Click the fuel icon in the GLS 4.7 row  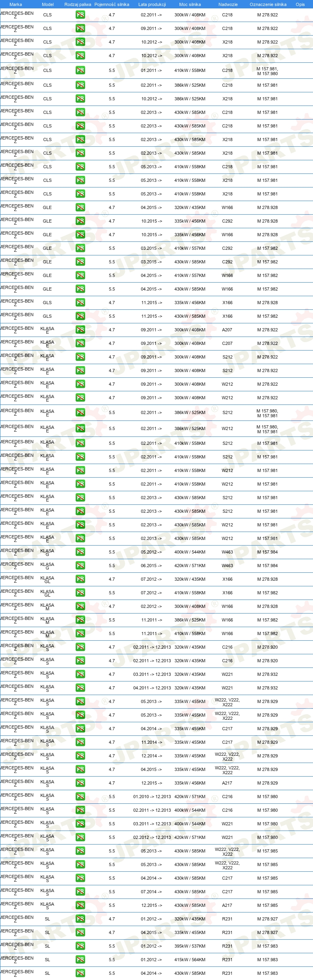click(80, 303)
